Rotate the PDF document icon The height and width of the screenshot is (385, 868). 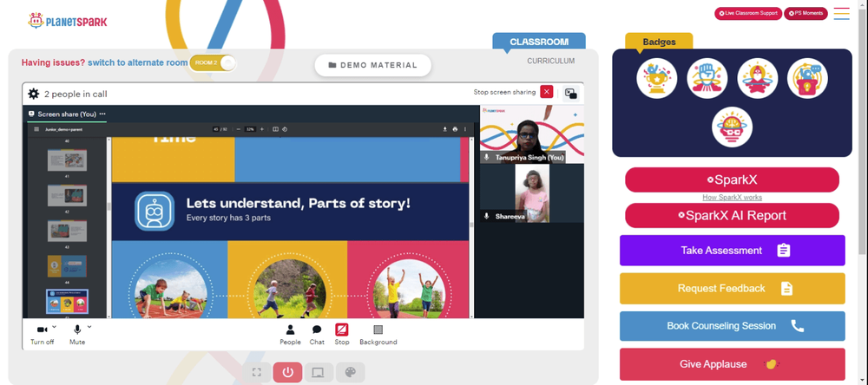284,129
